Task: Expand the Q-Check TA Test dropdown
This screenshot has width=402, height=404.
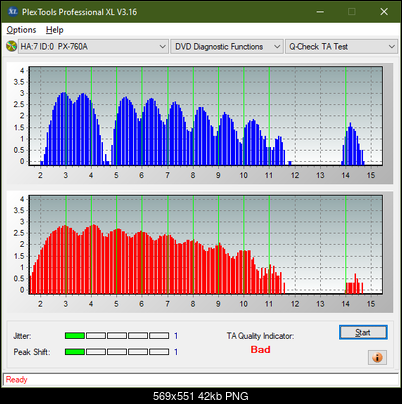Action: coord(341,46)
